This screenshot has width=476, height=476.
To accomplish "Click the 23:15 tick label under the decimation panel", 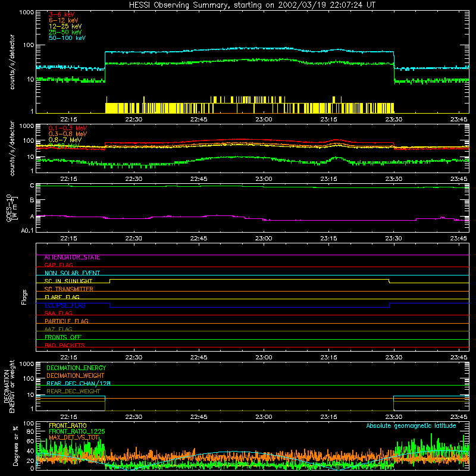I will tap(328, 417).
